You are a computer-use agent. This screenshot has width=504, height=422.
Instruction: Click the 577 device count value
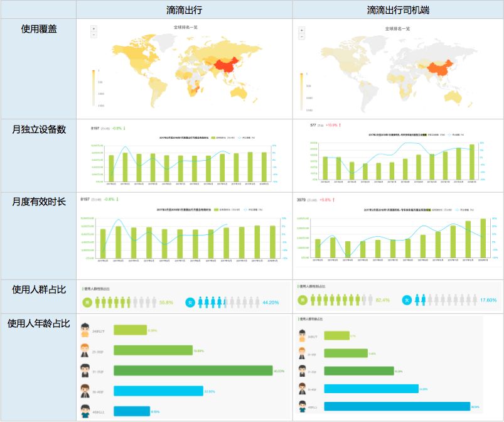coord(313,125)
